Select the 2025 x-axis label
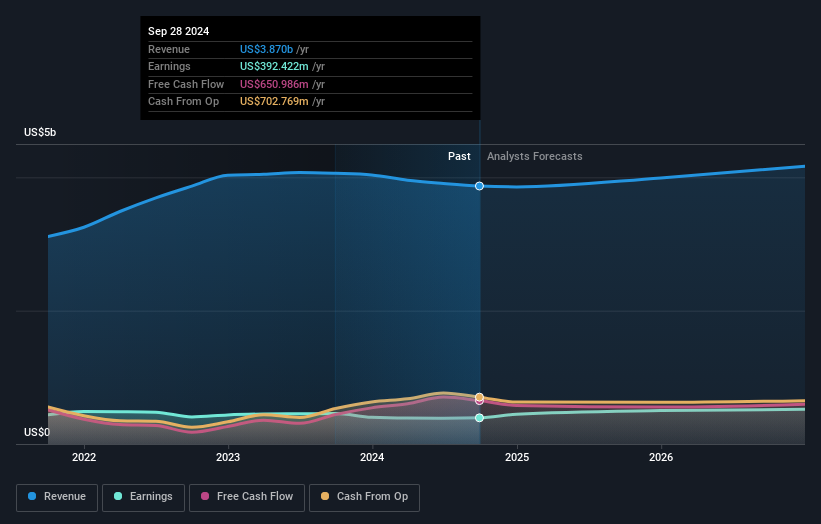Screen dimensions: 821x524 [x=517, y=457]
